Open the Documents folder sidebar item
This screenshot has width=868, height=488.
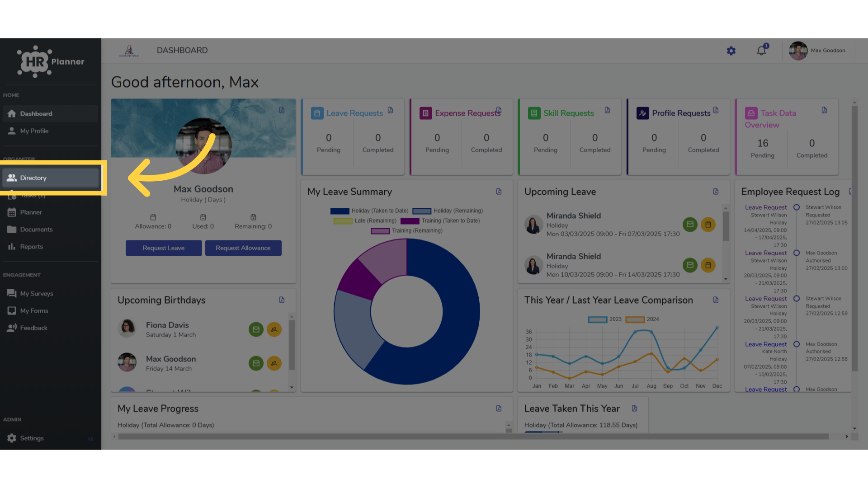tap(51, 230)
